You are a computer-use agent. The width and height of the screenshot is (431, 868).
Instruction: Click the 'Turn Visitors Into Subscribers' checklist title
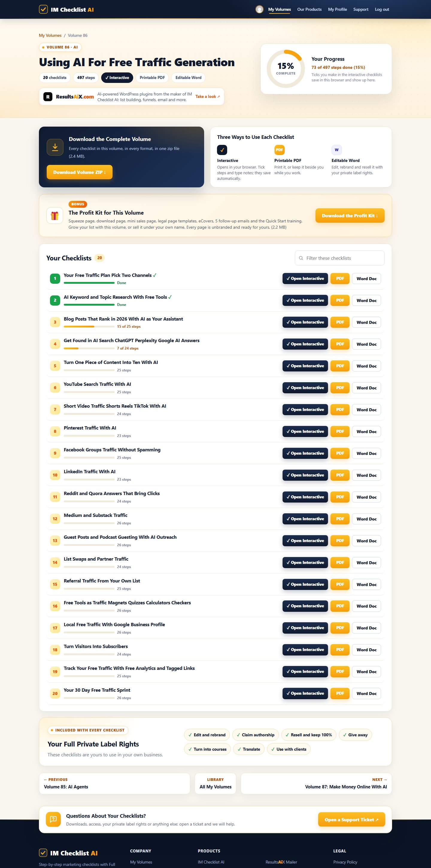(96, 646)
